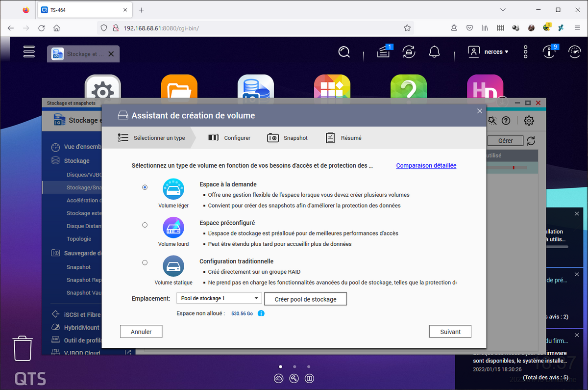Switch to second desktop page dot
This screenshot has width=588, height=390.
point(294,366)
